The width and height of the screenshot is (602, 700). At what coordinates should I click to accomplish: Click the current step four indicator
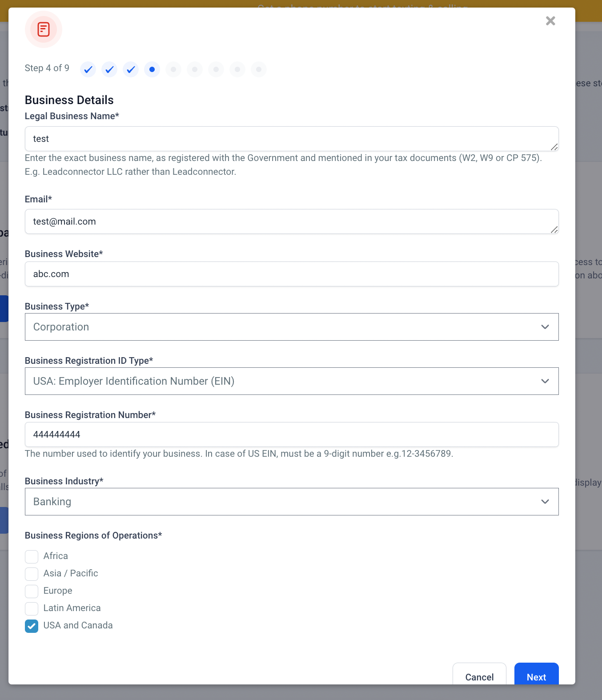(152, 69)
